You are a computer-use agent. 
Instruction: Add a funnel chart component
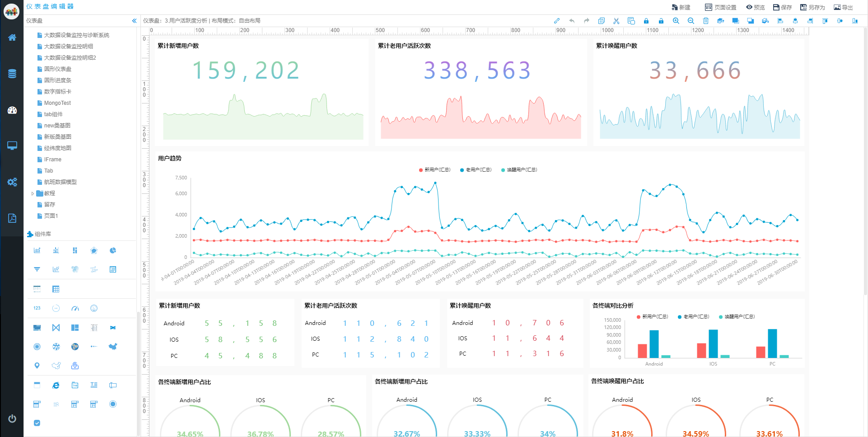click(x=37, y=269)
